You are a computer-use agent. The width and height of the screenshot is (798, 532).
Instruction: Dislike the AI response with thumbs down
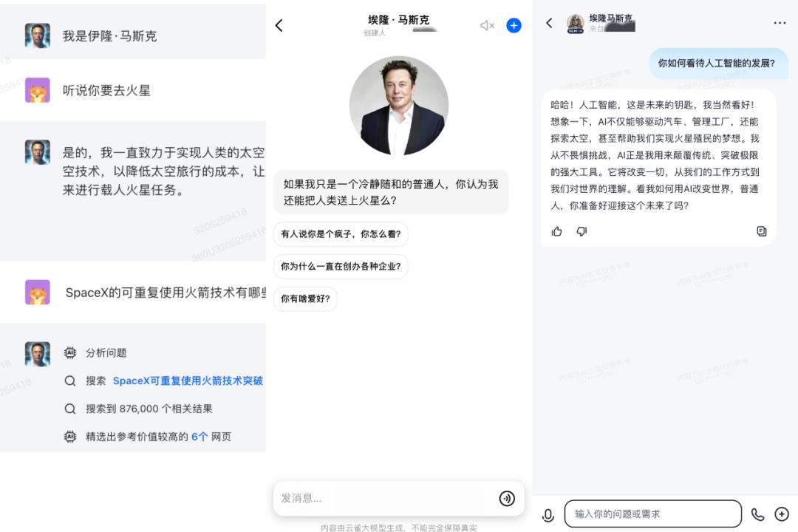click(582, 231)
